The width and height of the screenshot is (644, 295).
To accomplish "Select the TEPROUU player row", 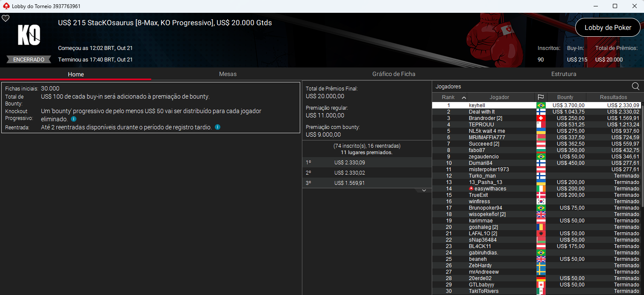I will [x=481, y=125].
